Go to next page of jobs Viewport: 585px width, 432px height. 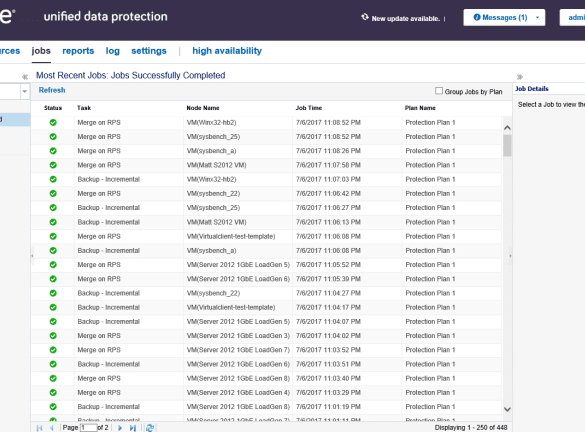(x=120, y=428)
